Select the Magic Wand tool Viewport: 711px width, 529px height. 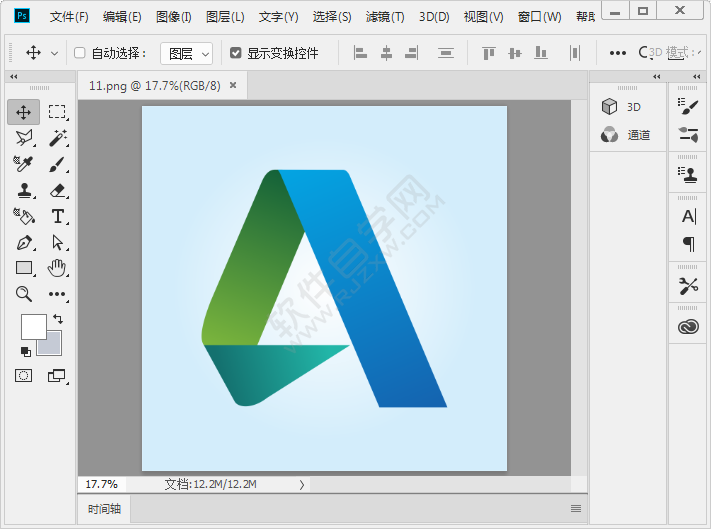pos(58,138)
